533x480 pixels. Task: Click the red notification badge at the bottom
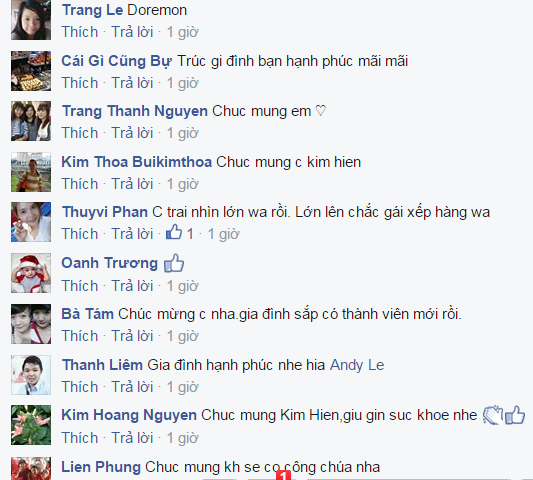pyautogui.click(x=283, y=475)
